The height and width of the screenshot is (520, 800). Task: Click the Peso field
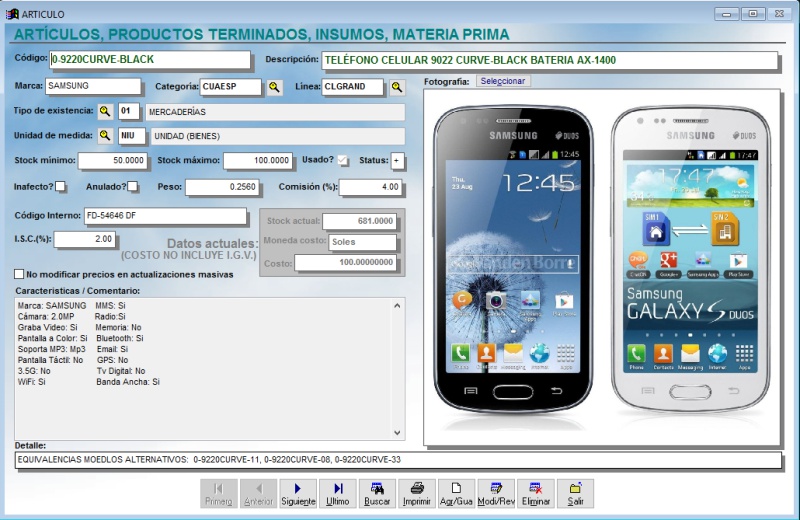pos(222,187)
